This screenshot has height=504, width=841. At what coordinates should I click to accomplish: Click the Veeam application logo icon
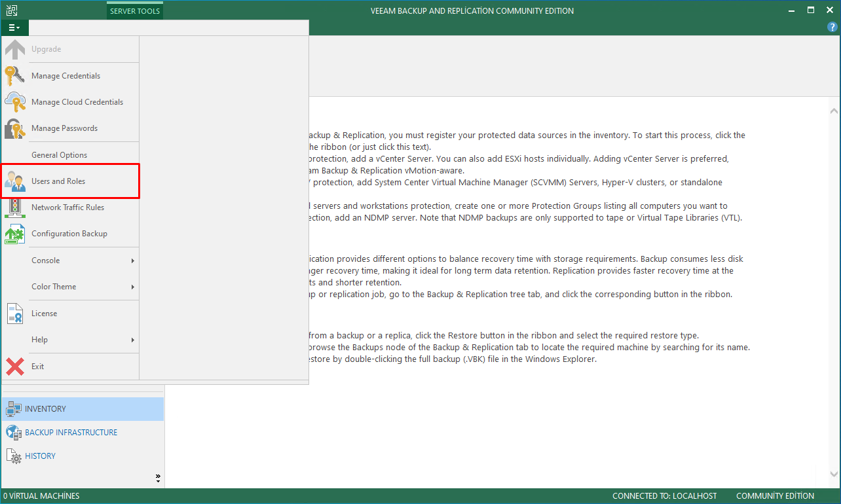tap(12, 10)
